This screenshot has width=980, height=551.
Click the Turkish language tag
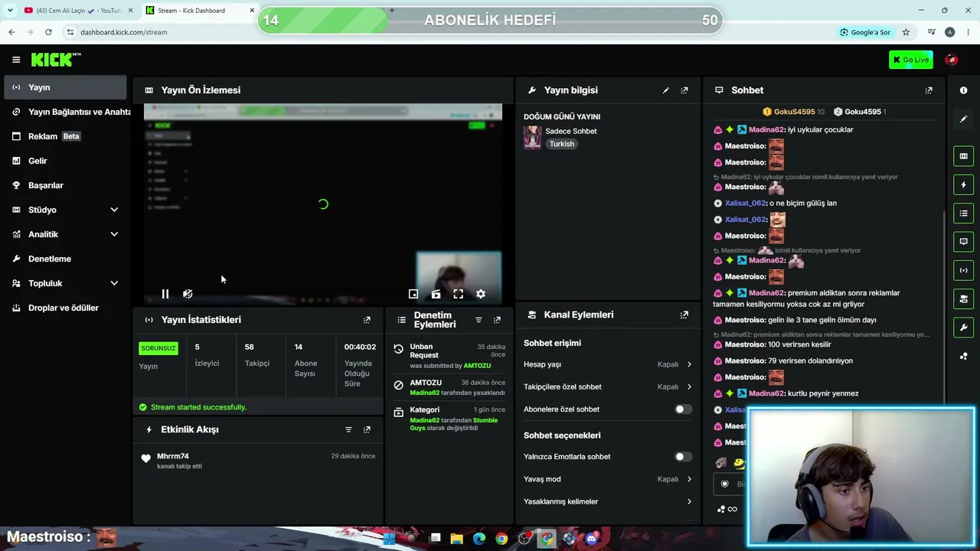click(x=561, y=144)
